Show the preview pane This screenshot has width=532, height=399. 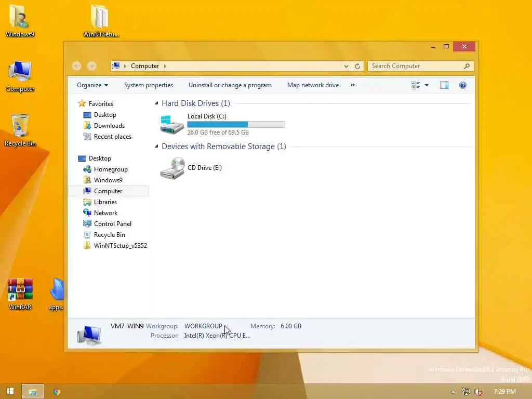[x=444, y=85]
